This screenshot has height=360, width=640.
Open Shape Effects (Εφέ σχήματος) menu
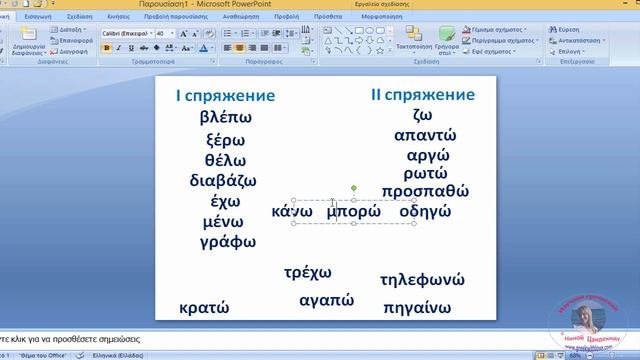[489, 52]
